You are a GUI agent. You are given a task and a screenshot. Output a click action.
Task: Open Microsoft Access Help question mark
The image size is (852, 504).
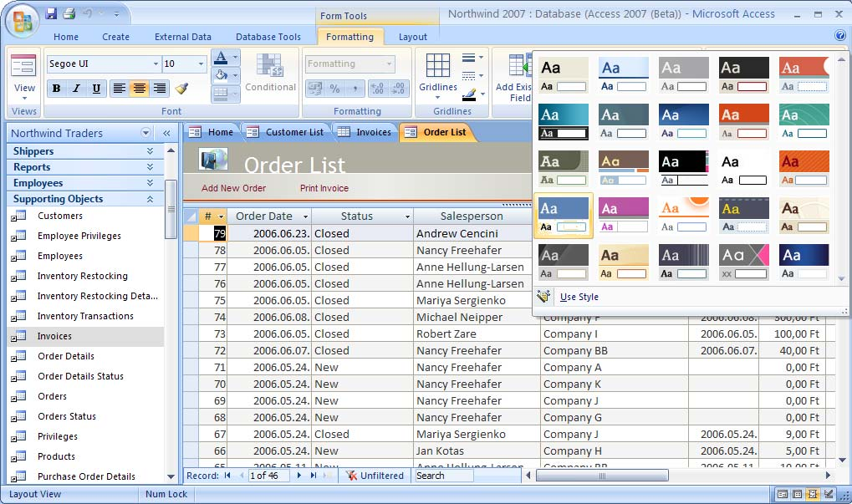[840, 36]
